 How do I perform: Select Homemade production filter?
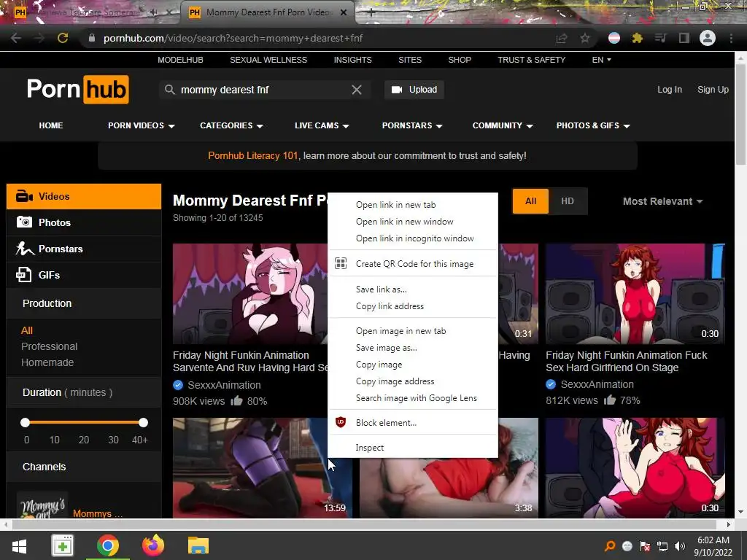[x=47, y=362]
